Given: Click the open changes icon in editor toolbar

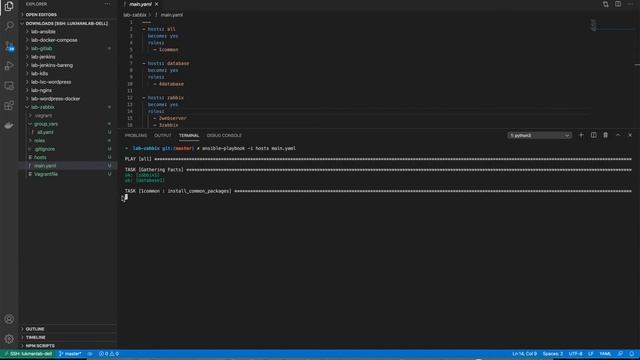Looking at the screenshot, I should click(x=606, y=4).
